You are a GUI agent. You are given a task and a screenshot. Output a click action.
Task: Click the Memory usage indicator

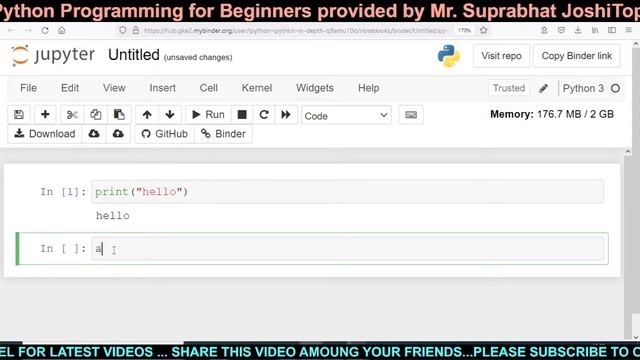[x=552, y=114]
